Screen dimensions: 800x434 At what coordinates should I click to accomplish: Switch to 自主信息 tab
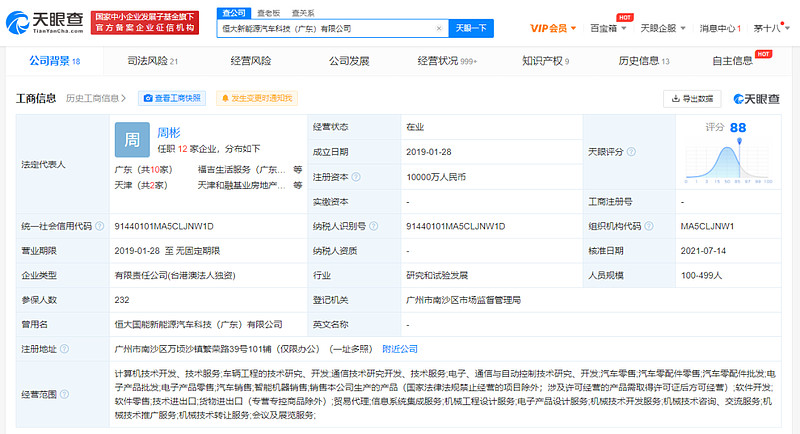(733, 61)
